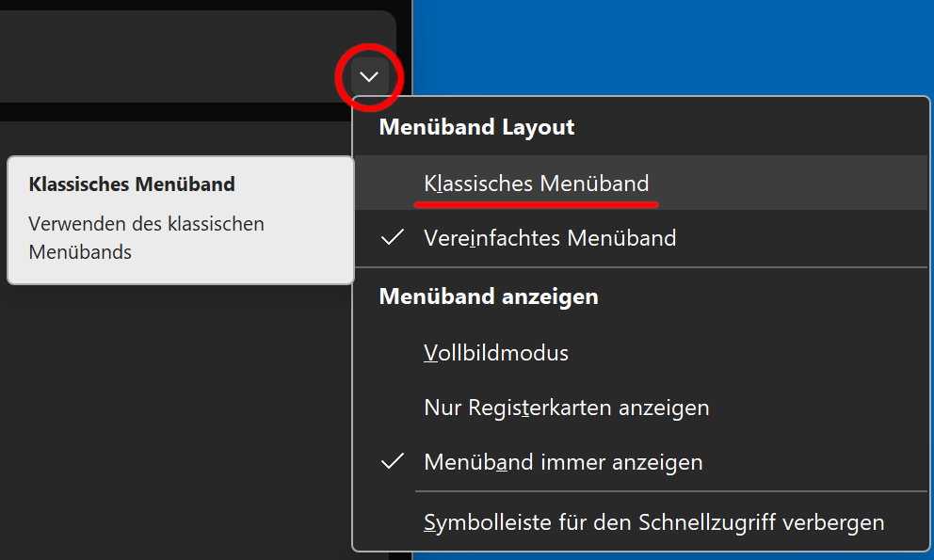Select the "Klassisches Menüband" layout option
The height and width of the screenshot is (560, 934).
(536, 183)
